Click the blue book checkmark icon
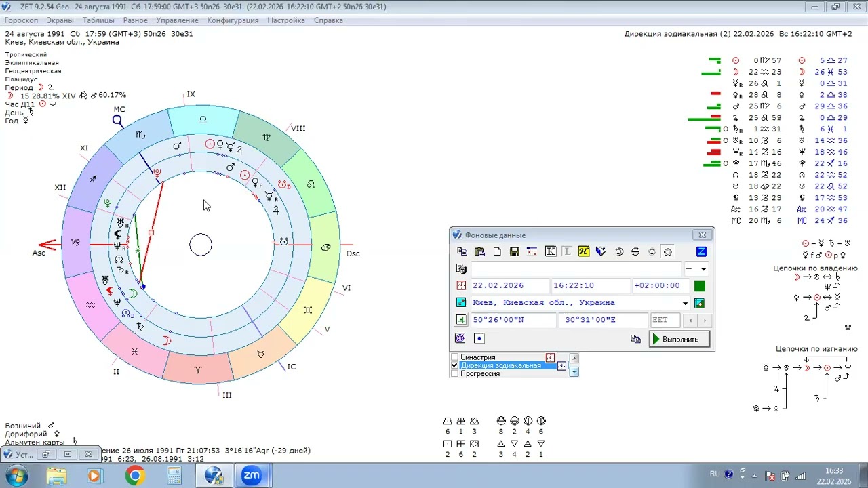Image resolution: width=868 pixels, height=488 pixels. click(x=600, y=251)
